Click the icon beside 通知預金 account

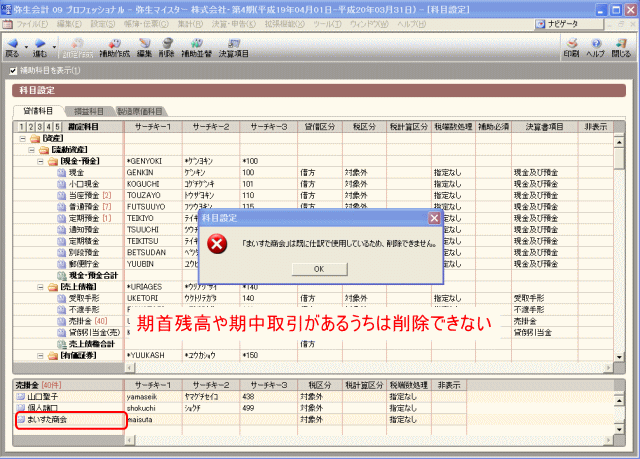coord(62,230)
